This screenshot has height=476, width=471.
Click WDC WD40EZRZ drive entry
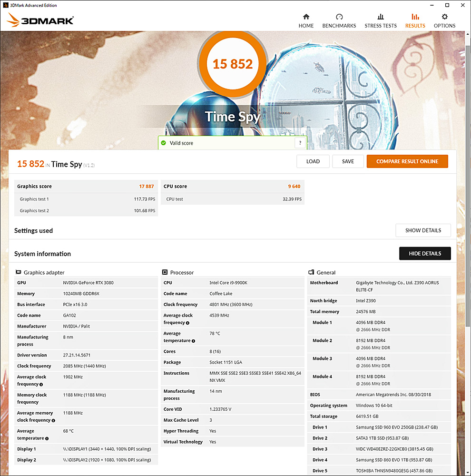coord(394,449)
